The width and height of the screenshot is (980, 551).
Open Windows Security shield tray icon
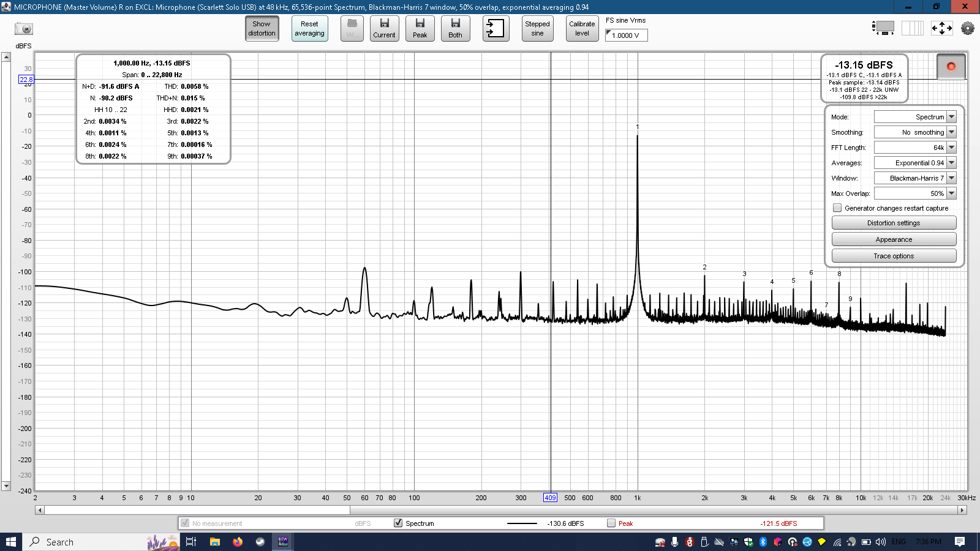click(748, 542)
